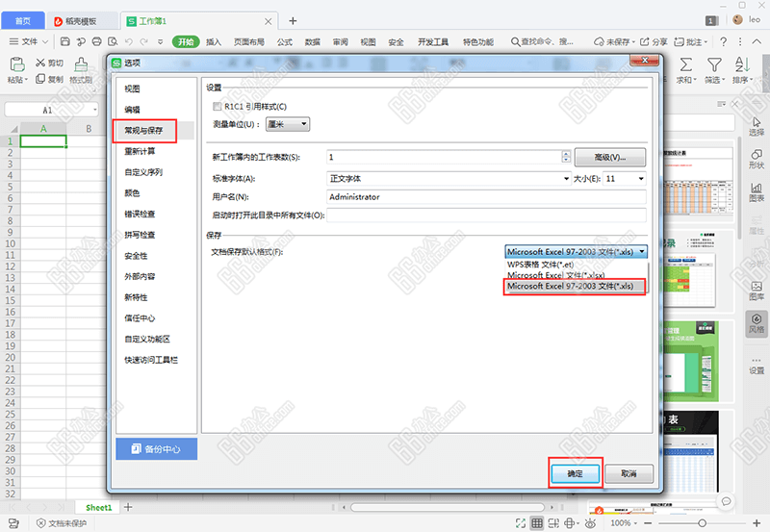Click the 首页 home tab button
The image size is (770, 532).
[22, 21]
